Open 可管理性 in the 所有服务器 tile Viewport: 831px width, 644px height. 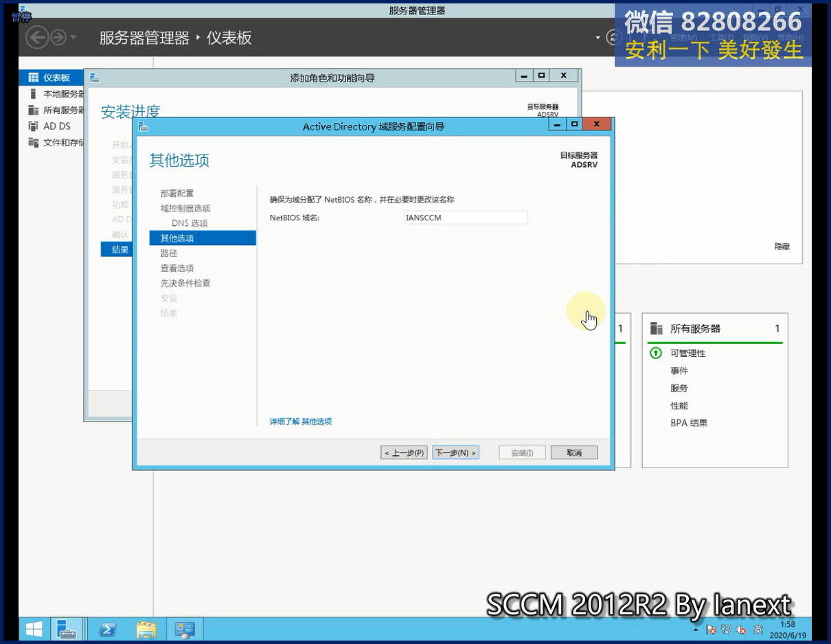pos(688,354)
